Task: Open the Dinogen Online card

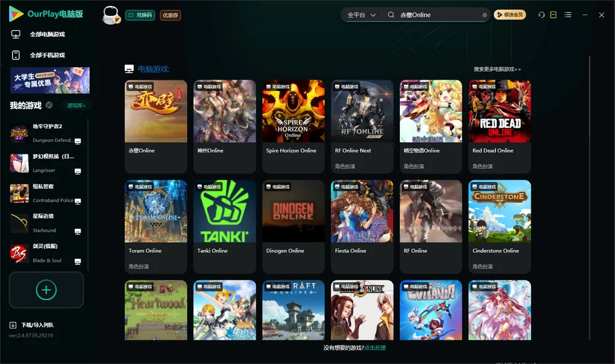Action: click(x=293, y=226)
